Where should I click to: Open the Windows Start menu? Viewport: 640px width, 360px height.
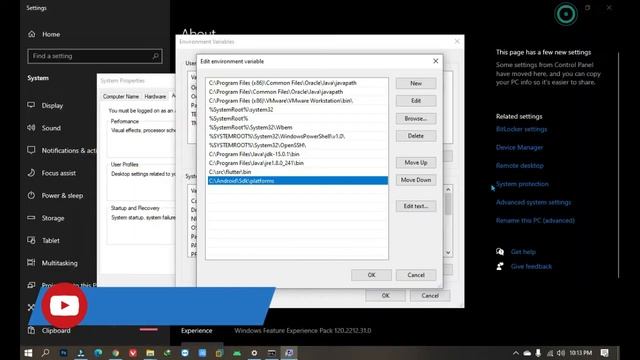coord(28,353)
